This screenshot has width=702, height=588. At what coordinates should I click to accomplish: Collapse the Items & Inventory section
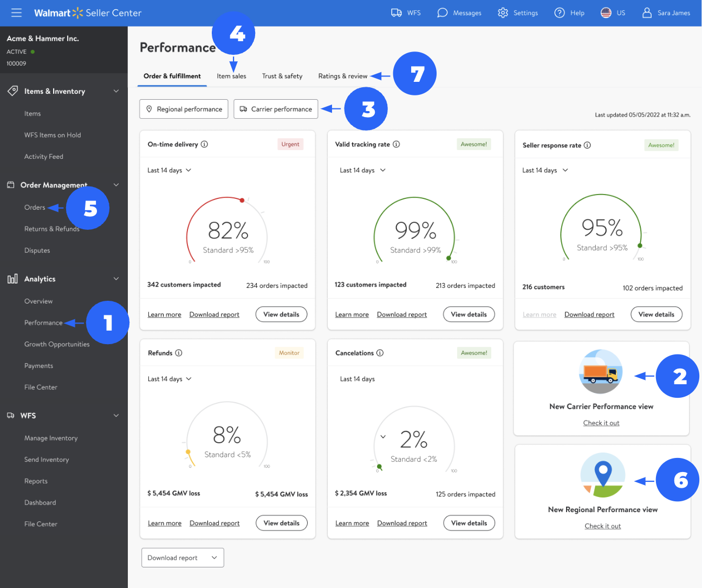(116, 91)
